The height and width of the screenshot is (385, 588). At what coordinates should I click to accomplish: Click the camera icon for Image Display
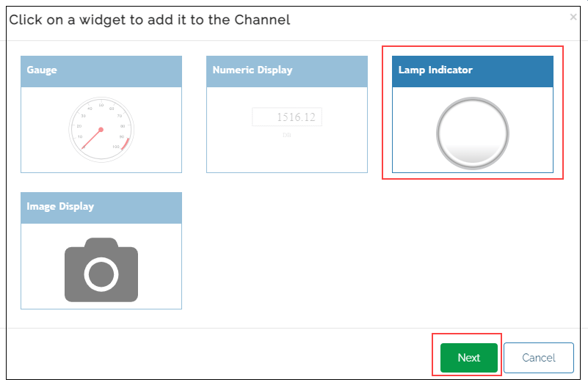(101, 270)
